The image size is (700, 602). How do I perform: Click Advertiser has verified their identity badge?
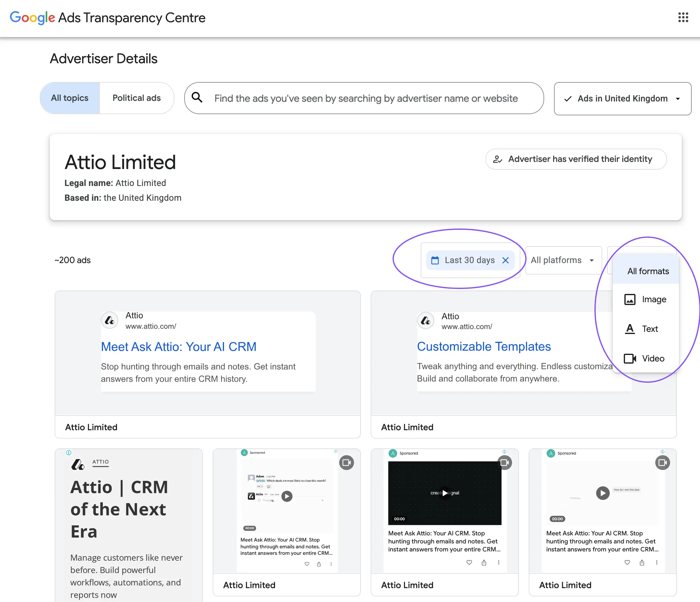tap(576, 159)
